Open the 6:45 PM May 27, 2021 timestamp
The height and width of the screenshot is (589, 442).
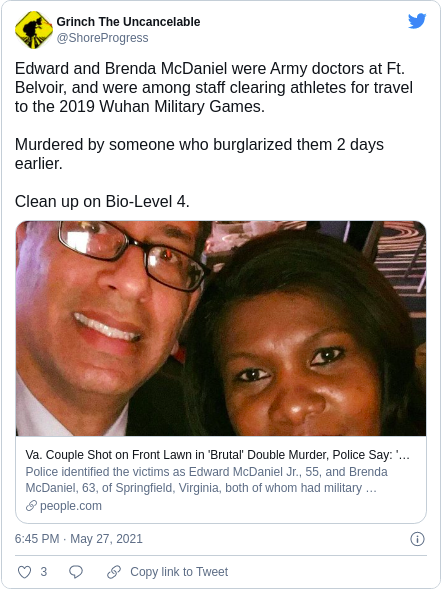(79, 539)
